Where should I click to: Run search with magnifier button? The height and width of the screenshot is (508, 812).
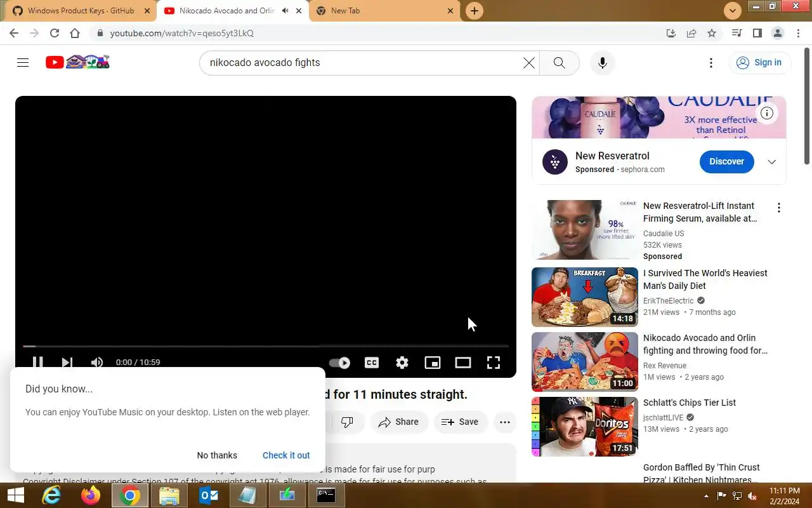click(559, 62)
